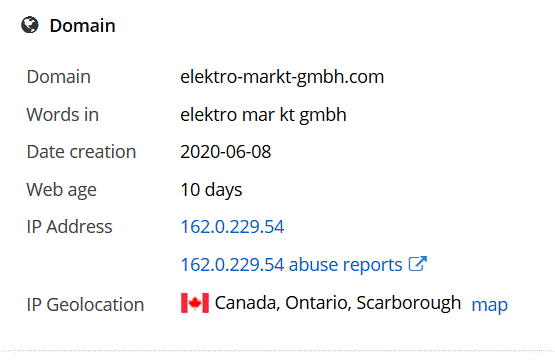Click the 'elektro mar kt gmbh' words text
The image size is (555, 362).
[x=263, y=115]
